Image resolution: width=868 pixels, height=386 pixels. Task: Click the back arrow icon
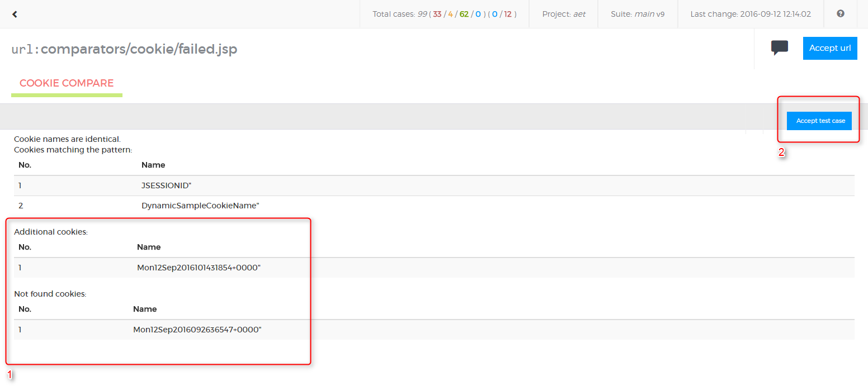click(15, 14)
